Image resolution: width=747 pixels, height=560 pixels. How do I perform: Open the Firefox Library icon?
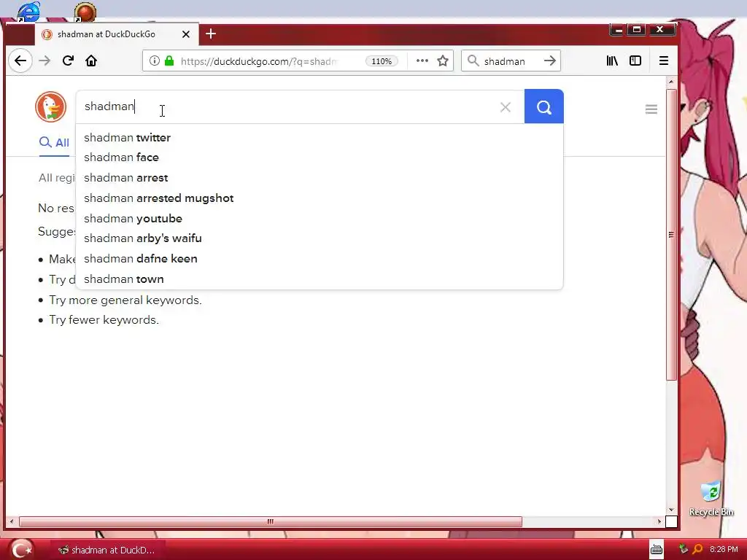click(x=612, y=61)
